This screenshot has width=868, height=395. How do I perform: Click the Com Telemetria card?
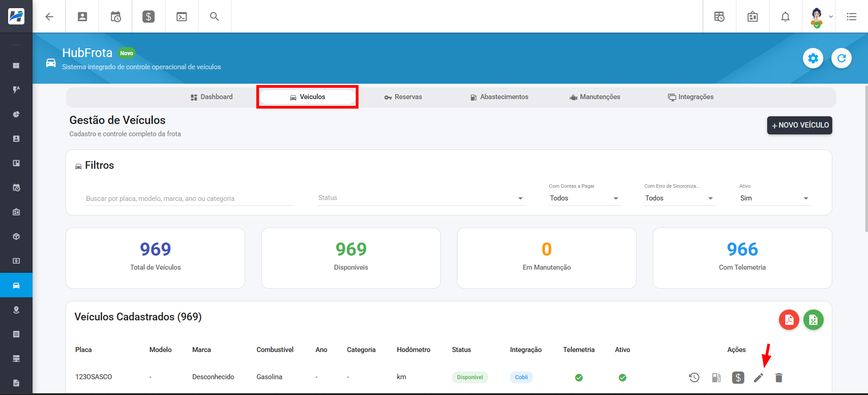(742, 258)
